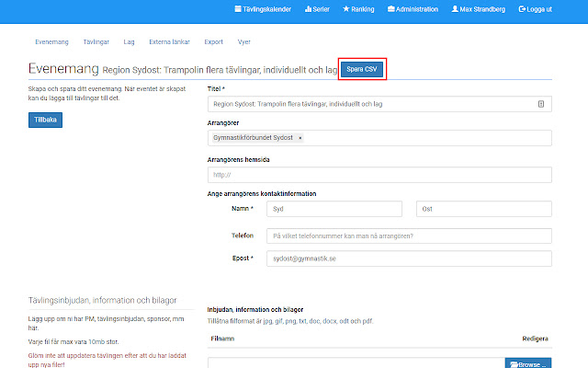Viewport: 588px width, 368px height.
Task: Open Max Strandberg user profile
Action: coord(478,9)
